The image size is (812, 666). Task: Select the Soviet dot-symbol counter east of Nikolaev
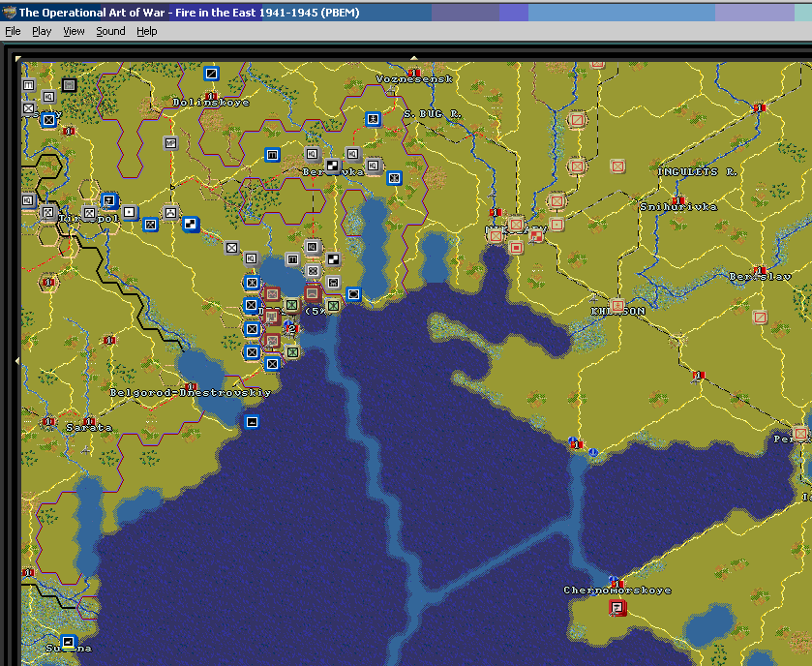tap(556, 225)
